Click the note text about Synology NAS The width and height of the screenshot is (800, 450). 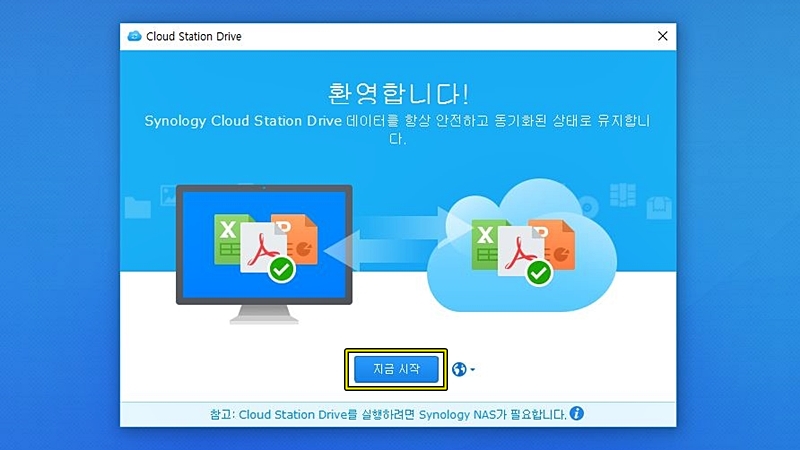click(x=388, y=414)
